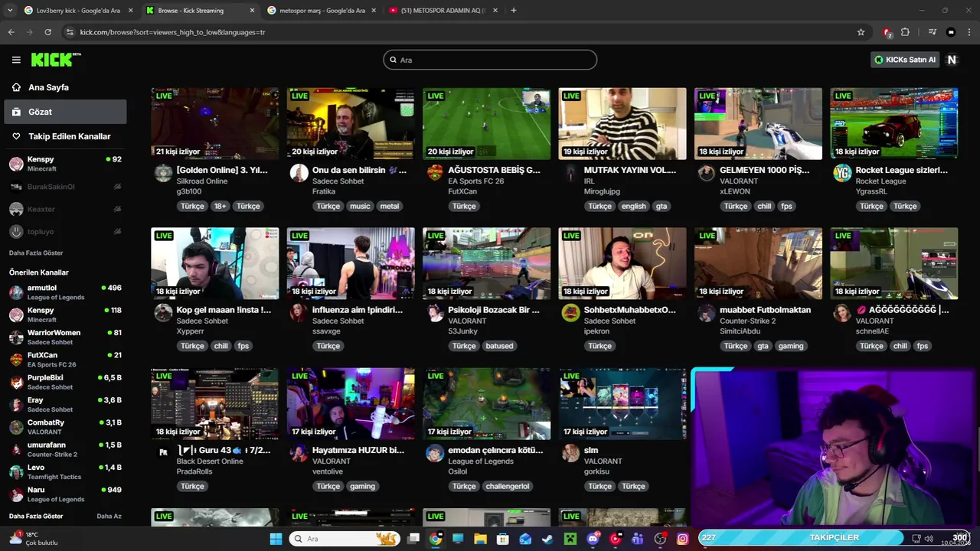Select the gaming tag under ventolive
Screen dimensions: 980x551
coord(362,486)
